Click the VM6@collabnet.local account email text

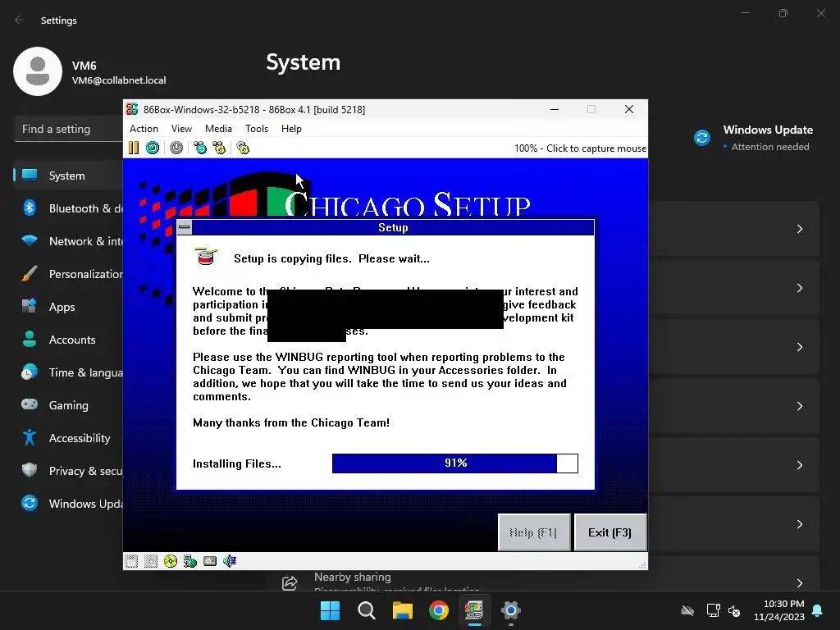119,80
